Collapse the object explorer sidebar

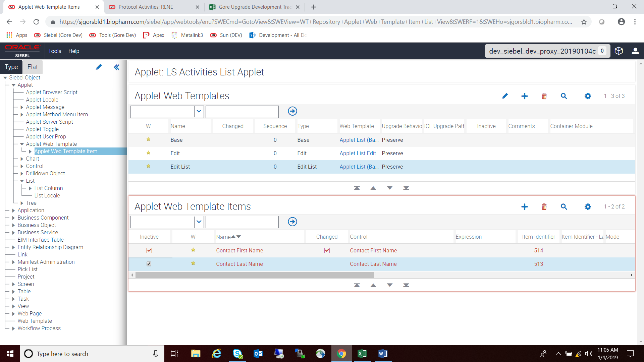(x=116, y=67)
